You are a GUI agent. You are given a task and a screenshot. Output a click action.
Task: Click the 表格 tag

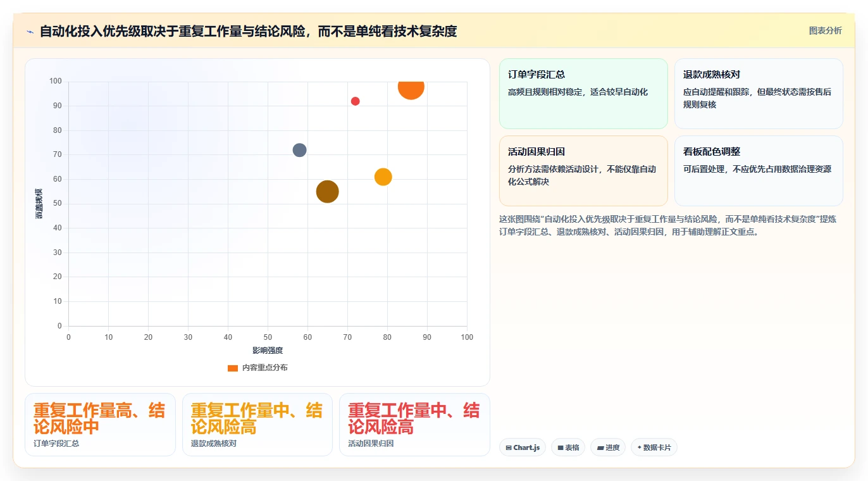(x=568, y=447)
